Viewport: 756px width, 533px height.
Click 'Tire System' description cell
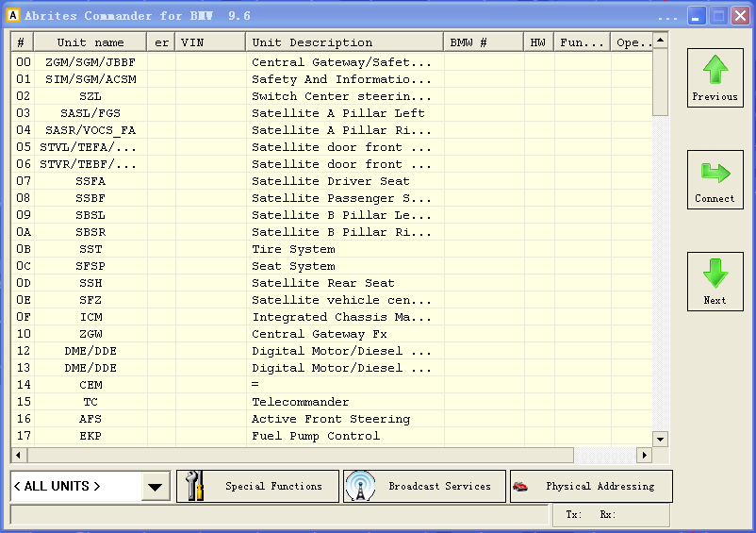pos(293,249)
